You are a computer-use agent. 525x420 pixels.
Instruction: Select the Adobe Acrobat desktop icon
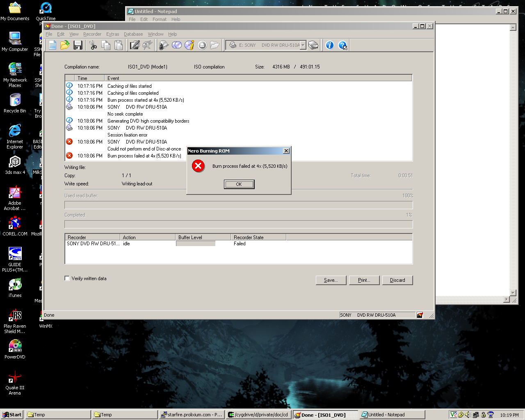tap(15, 198)
